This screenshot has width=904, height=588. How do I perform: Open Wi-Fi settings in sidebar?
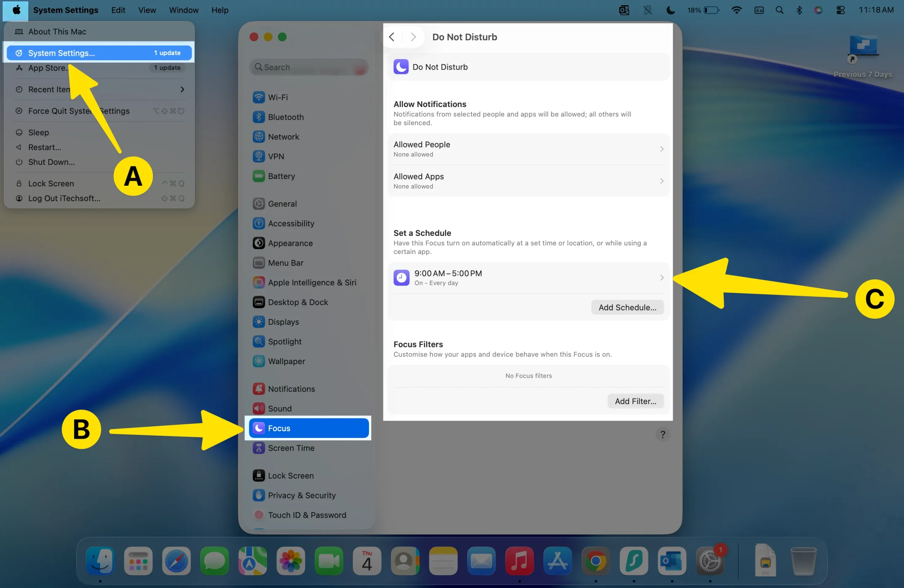(x=278, y=97)
